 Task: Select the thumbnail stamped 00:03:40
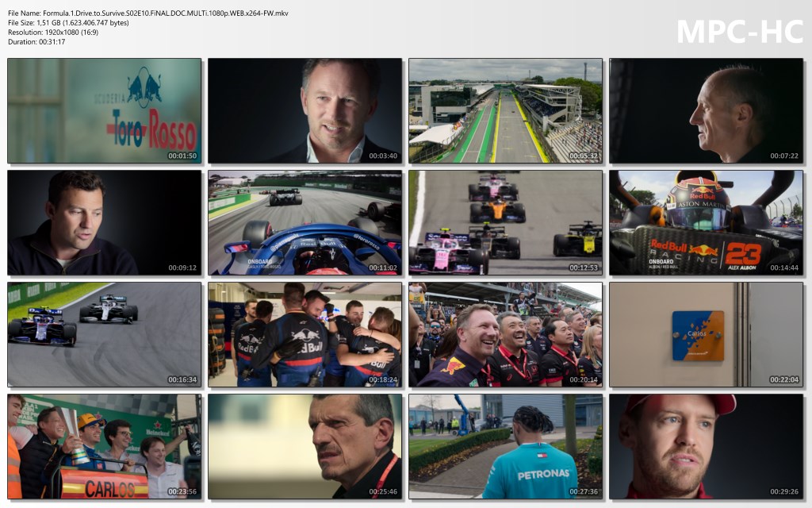304,110
